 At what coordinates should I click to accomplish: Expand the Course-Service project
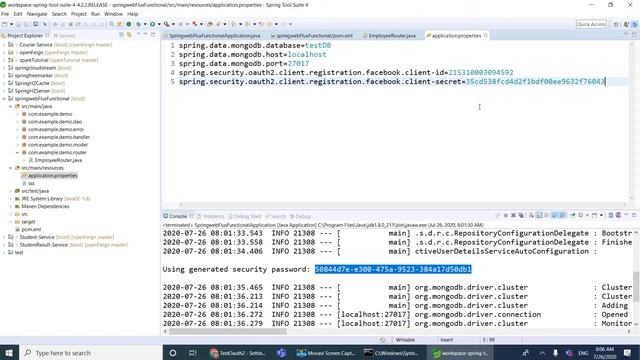(x=4, y=45)
